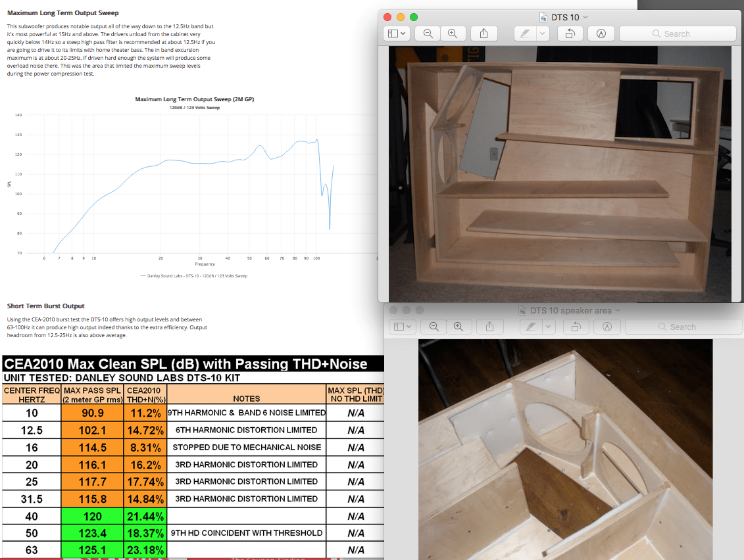Click Share in DTS 10 speaker area window
The image size is (744, 560).
[x=489, y=327]
